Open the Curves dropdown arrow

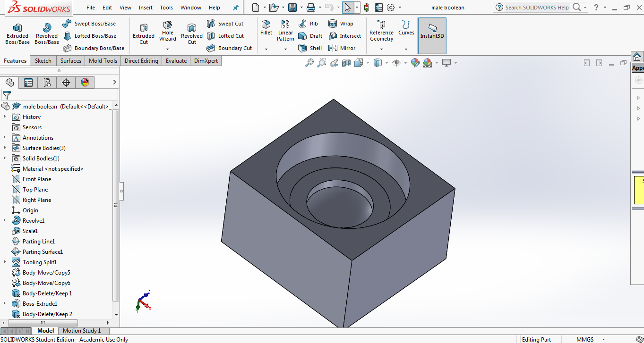click(406, 49)
